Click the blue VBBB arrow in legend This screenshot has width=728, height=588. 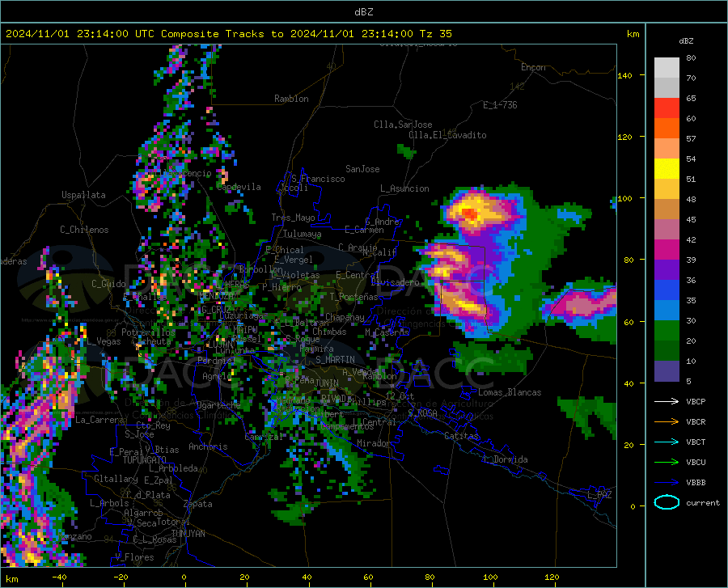pos(667,482)
